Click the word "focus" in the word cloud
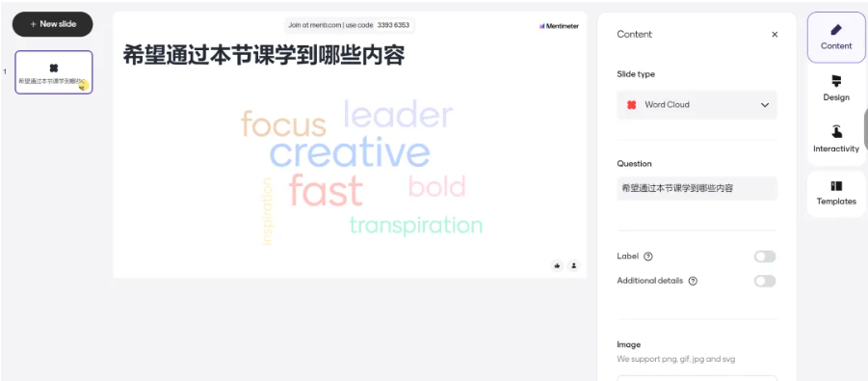868x381 pixels. pos(283,123)
